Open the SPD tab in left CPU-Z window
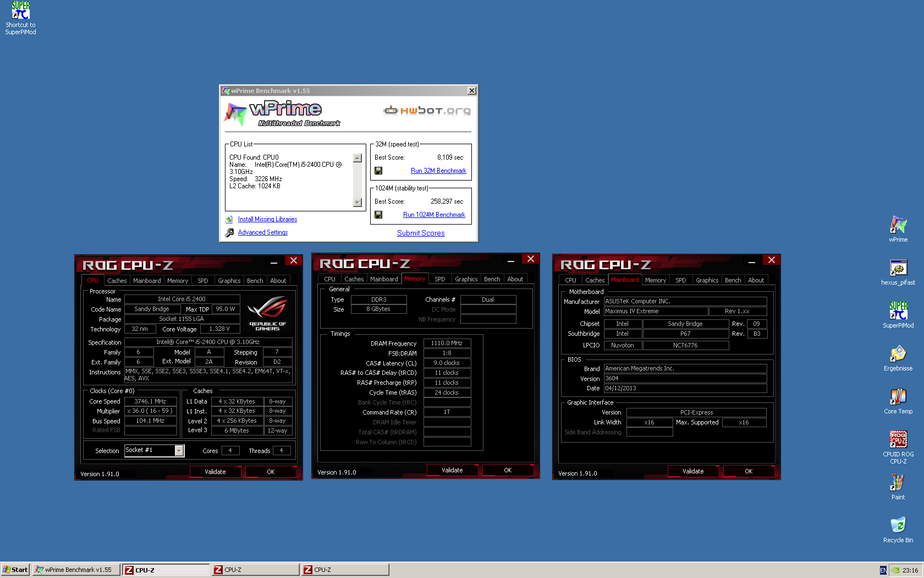The height and width of the screenshot is (578, 924). [203, 281]
